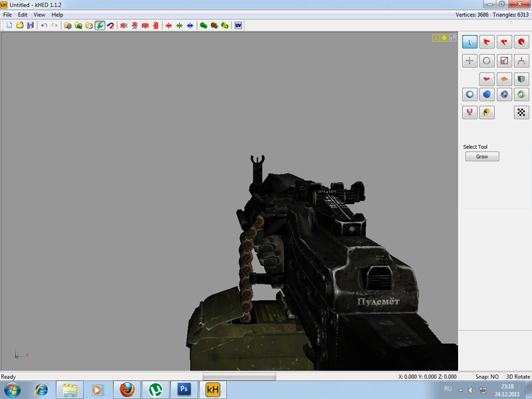
Task: Toggle the green wrench toolbar button
Action: click(x=100, y=25)
